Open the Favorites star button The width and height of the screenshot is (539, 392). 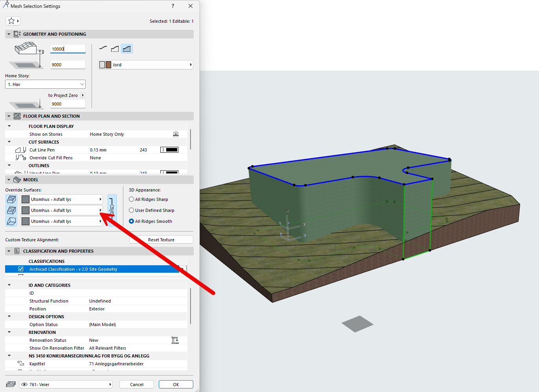point(13,21)
